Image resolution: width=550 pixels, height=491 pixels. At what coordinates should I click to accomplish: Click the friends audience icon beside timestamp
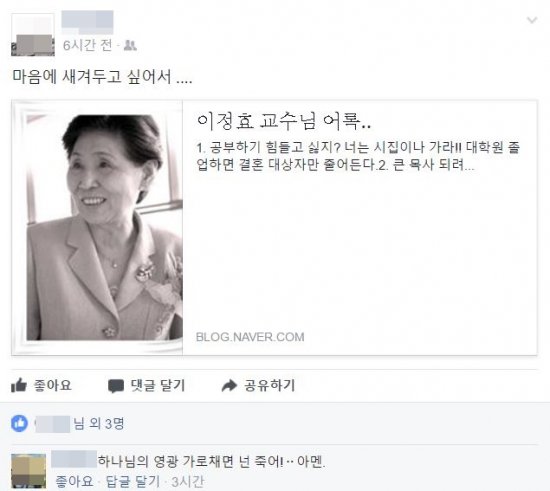click(x=130, y=45)
